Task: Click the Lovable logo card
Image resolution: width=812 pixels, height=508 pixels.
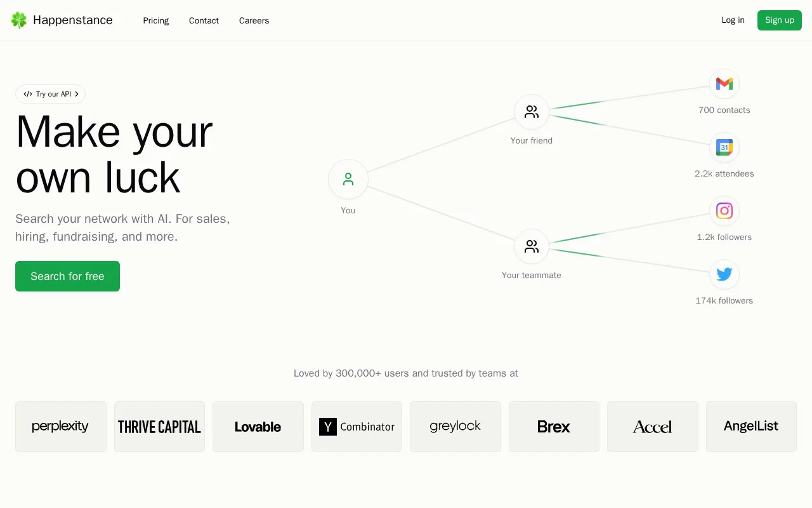Action: [x=258, y=427]
